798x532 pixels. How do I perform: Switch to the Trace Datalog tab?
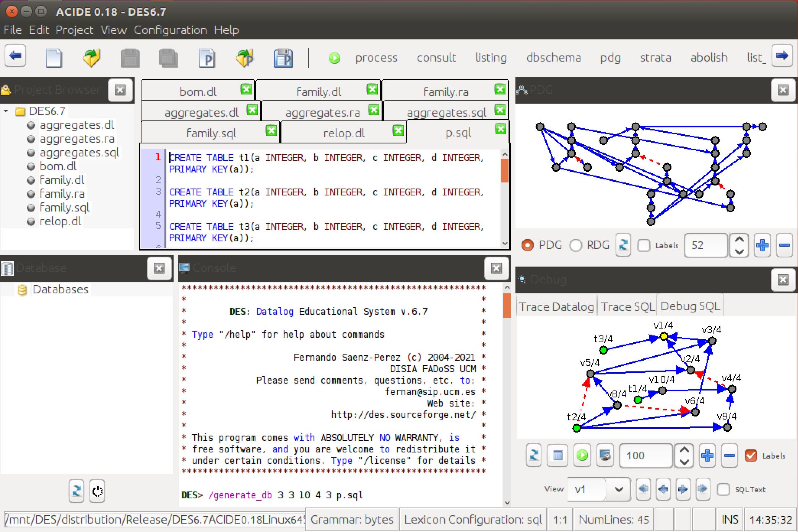556,307
